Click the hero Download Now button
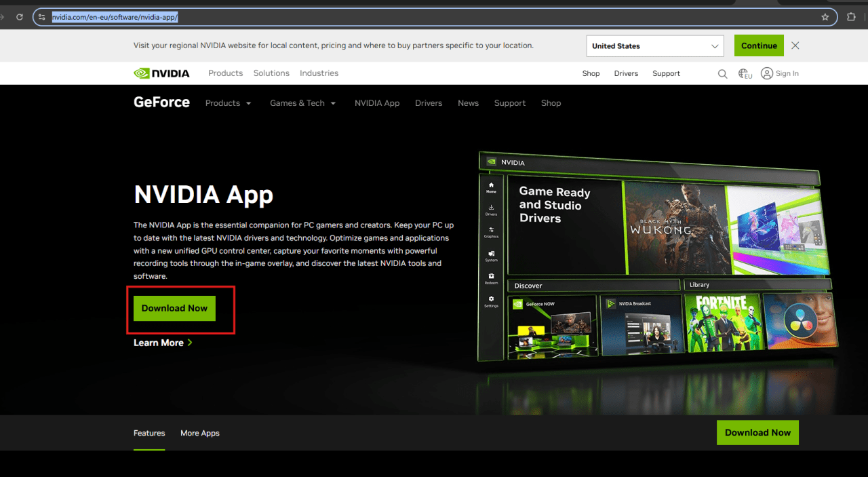Viewport: 868px width, 477px height. pos(174,308)
